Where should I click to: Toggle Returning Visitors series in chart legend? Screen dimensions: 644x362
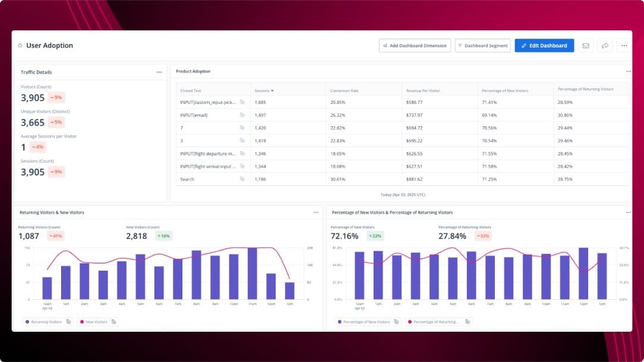43,322
